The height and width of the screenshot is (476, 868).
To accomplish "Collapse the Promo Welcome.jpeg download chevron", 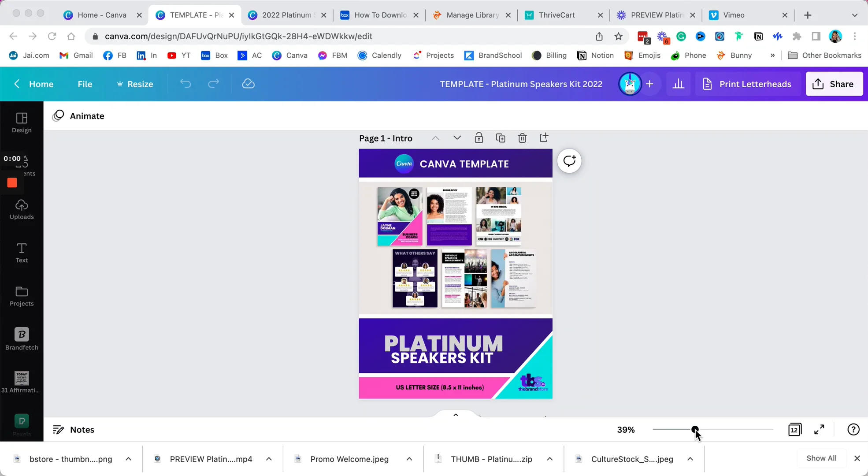I will [409, 458].
